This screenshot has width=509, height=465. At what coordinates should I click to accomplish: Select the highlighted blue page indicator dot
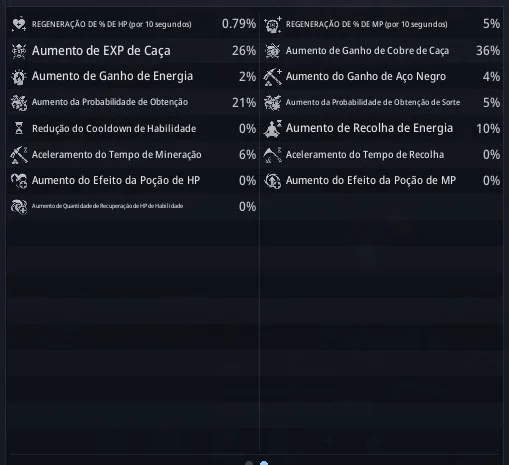tap(264, 463)
